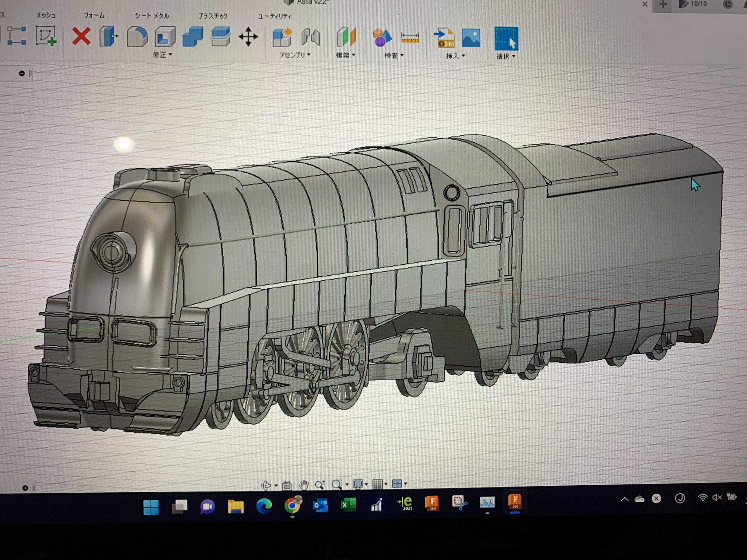Screen dimensions: 747x560
Task: Expand the アセンブリ dropdown
Action: point(295,55)
